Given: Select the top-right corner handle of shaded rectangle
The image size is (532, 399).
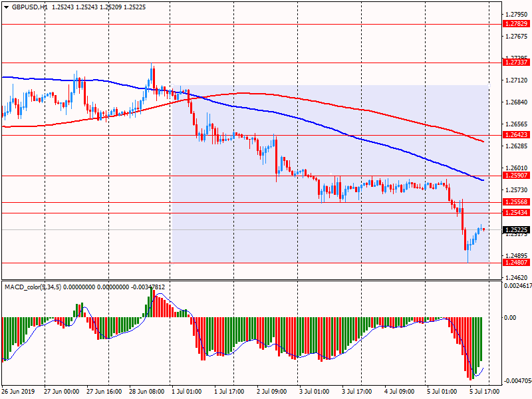Looking at the screenshot, I should 489,85.
